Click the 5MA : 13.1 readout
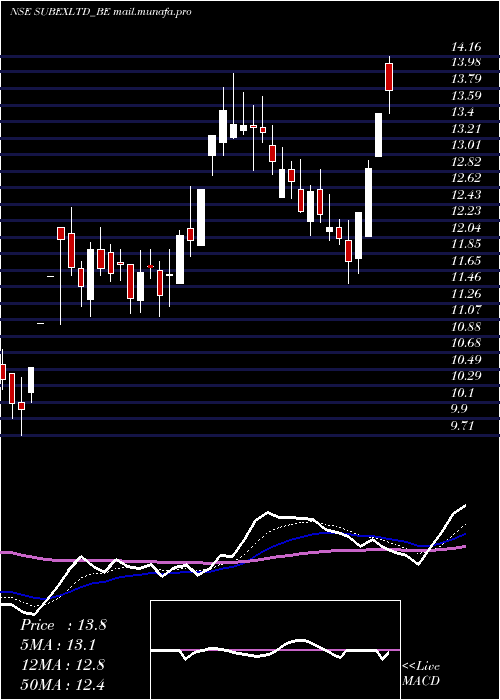The height and width of the screenshot is (700, 500). click(58, 645)
